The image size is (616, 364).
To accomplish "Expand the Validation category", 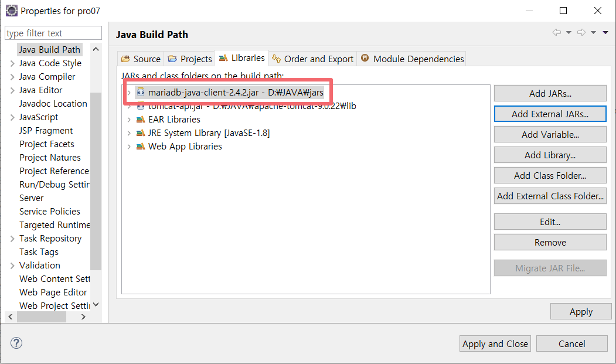I will pyautogui.click(x=12, y=266).
